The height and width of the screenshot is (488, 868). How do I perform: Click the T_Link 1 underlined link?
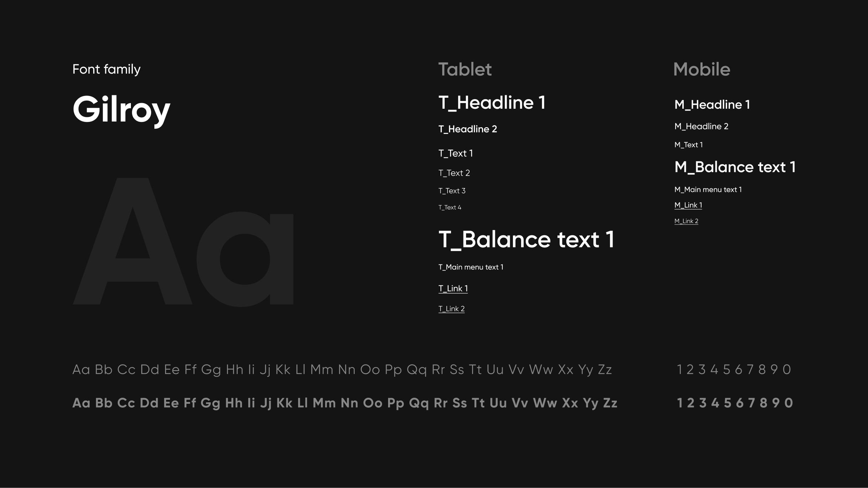coord(453,288)
